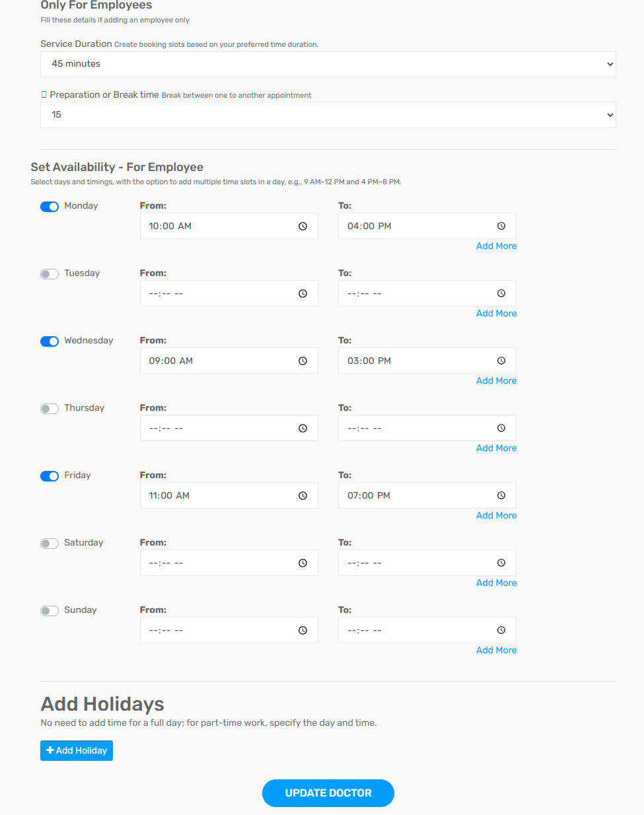Turn on Saturday availability switch

(50, 544)
